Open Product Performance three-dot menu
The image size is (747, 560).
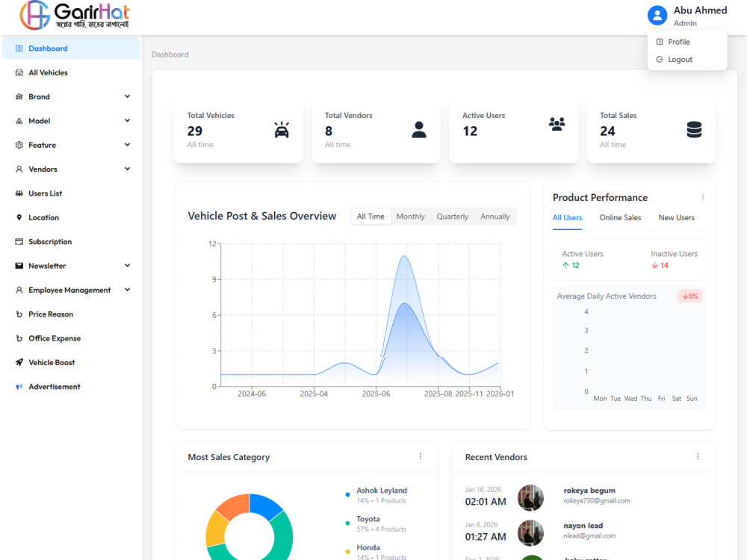[703, 197]
